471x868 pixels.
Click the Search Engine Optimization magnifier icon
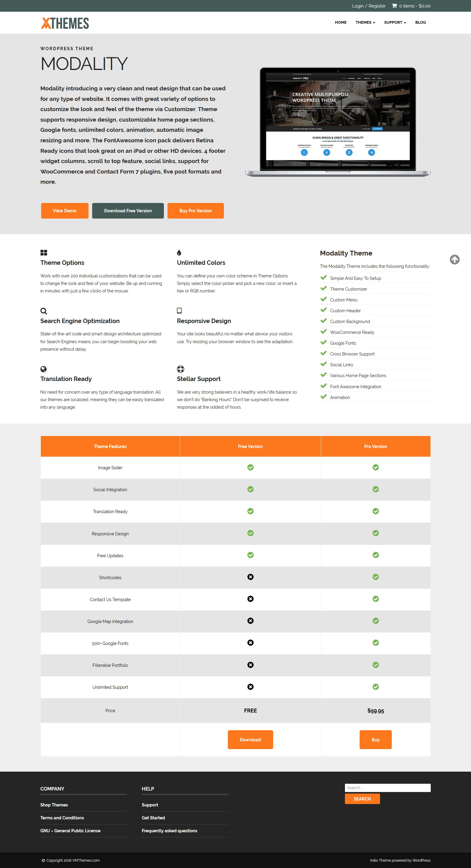44,311
